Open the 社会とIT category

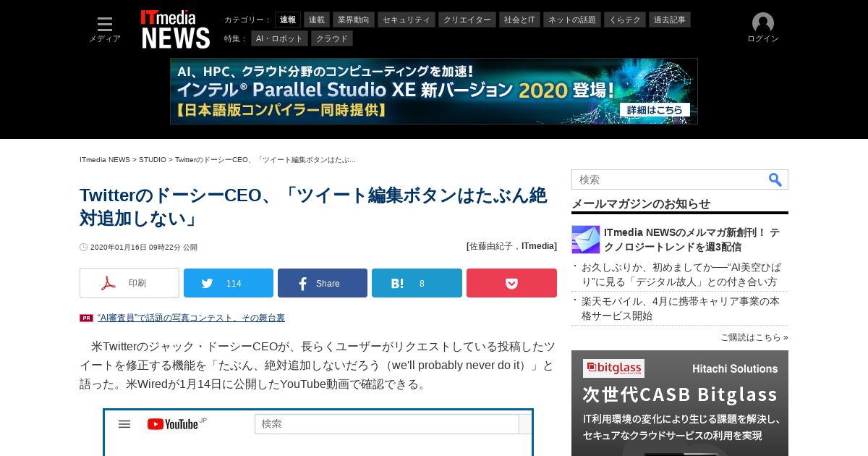tap(520, 20)
